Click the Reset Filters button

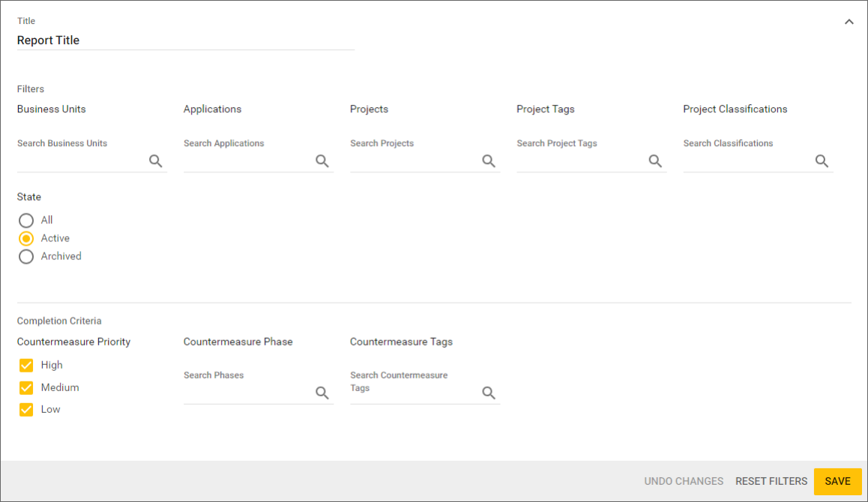click(x=771, y=481)
